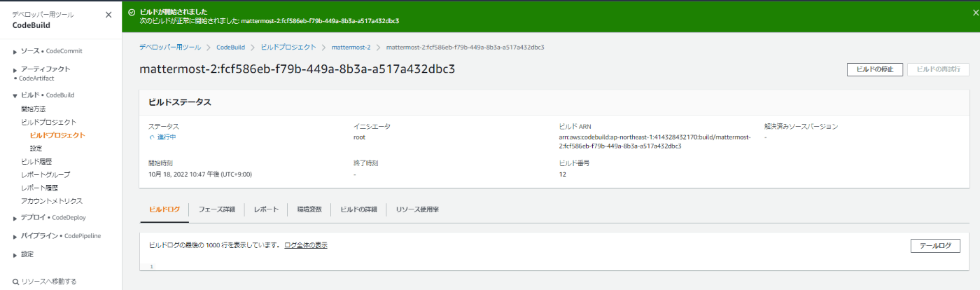Click build number value 12
This screenshot has width=980, height=290.
563,174
